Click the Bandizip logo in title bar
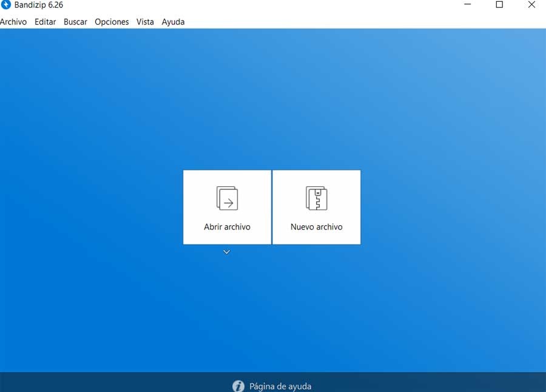The image size is (546, 392). [6, 4]
